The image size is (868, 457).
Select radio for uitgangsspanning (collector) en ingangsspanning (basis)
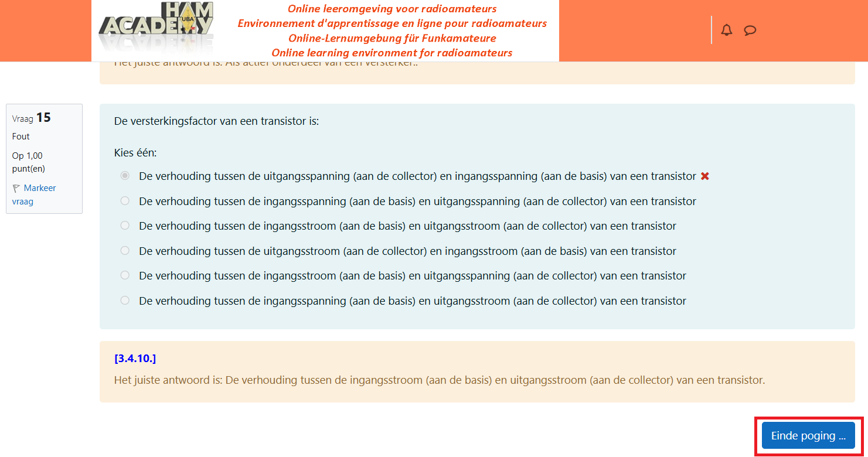[125, 176]
